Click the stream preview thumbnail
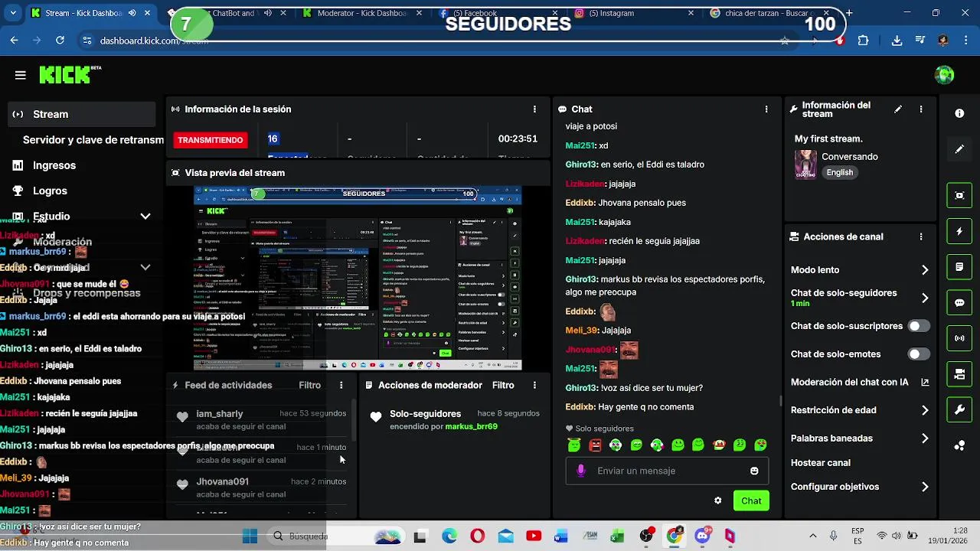 click(x=358, y=279)
